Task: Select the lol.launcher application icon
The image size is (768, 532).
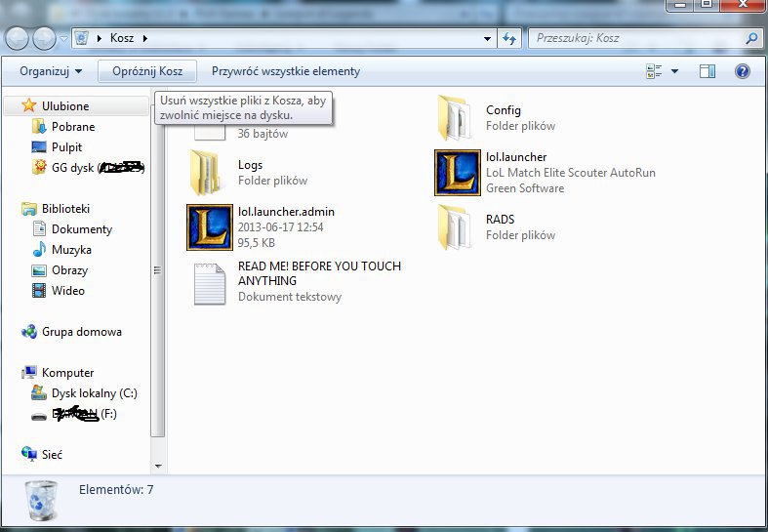Action: [x=458, y=173]
